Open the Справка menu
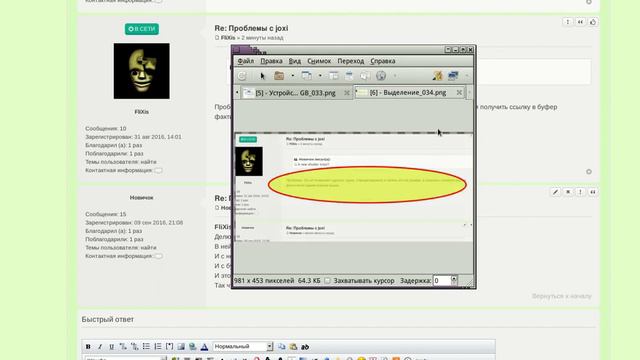The height and width of the screenshot is (360, 640). pyautogui.click(x=383, y=61)
